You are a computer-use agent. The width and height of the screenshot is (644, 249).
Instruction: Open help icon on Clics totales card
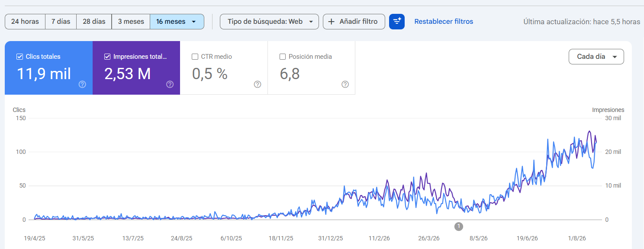pyautogui.click(x=82, y=84)
